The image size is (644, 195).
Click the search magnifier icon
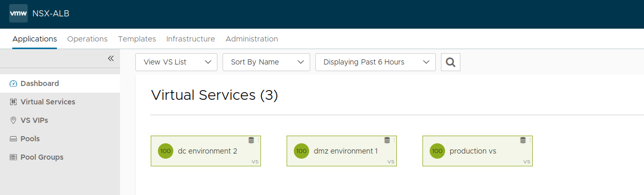(x=451, y=62)
